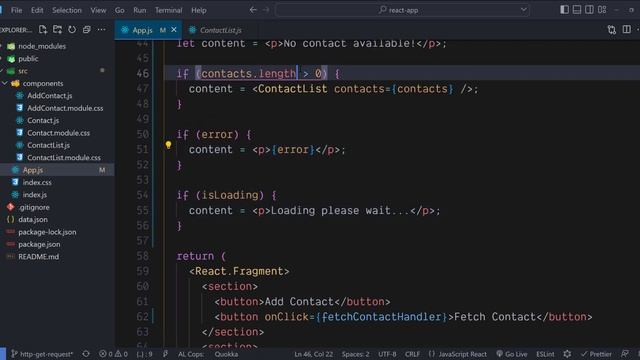This screenshot has width=640, height=360.
Task: Refresh the Explorer file tree
Action: click(x=72, y=29)
